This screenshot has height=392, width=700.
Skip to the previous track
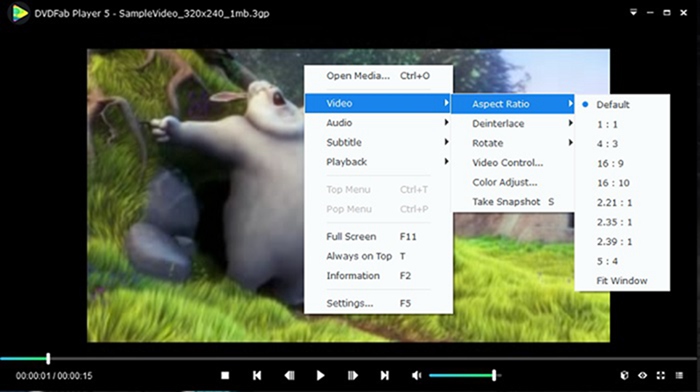[257, 375]
